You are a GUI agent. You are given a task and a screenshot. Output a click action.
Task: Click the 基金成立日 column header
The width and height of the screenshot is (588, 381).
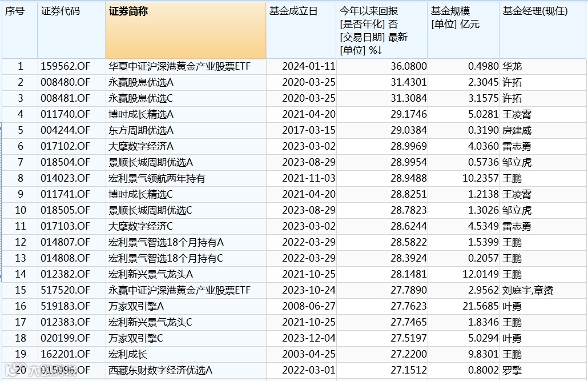point(301,30)
